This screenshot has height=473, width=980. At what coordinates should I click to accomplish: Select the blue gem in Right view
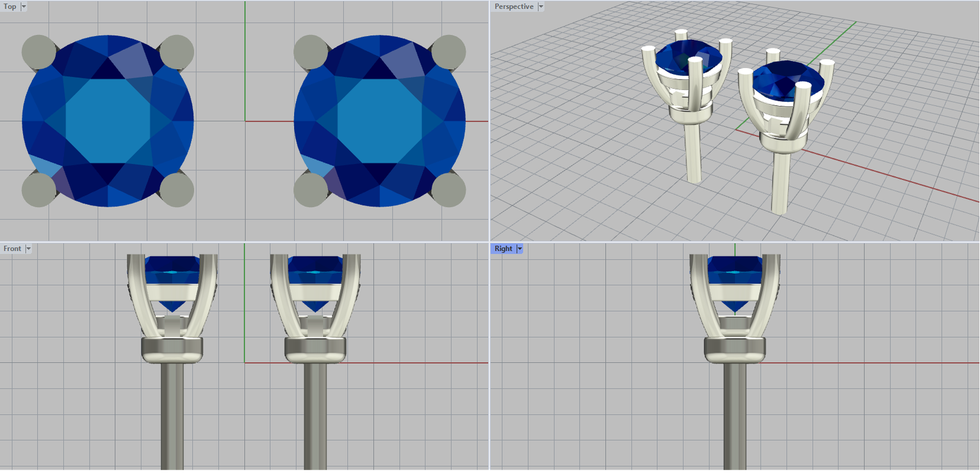[x=734, y=268]
